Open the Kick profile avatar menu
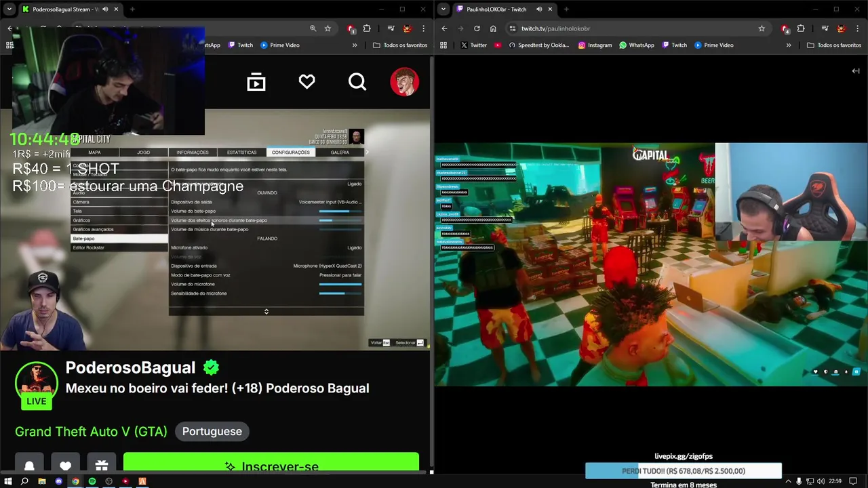Screen dimensions: 868x488 tap(404, 82)
